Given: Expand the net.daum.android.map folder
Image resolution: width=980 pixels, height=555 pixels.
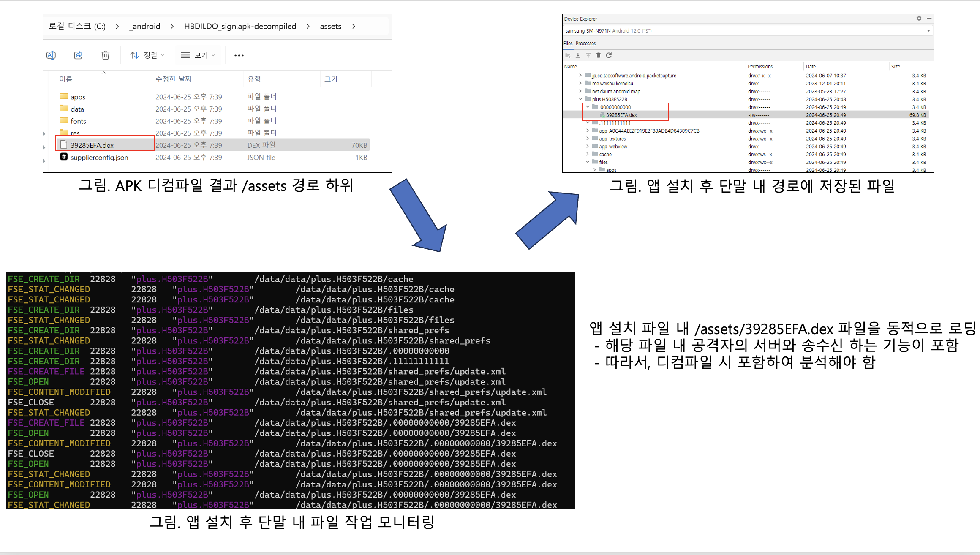Looking at the screenshot, I should click(580, 91).
